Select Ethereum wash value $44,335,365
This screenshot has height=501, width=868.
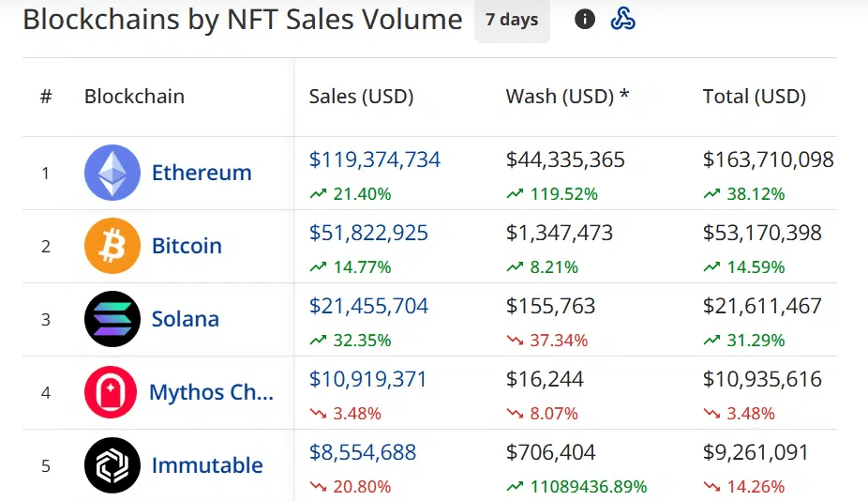[565, 159]
